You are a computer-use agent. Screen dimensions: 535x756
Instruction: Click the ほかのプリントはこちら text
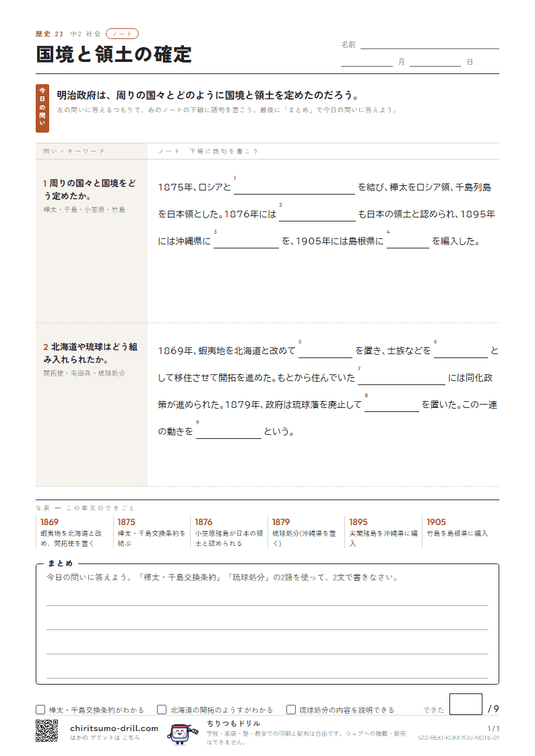[x=104, y=737]
